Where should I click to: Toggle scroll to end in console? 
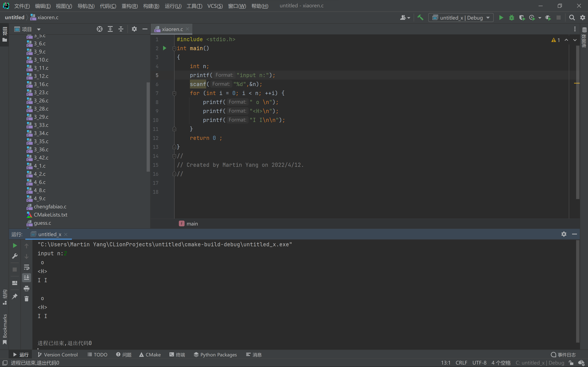tap(27, 277)
